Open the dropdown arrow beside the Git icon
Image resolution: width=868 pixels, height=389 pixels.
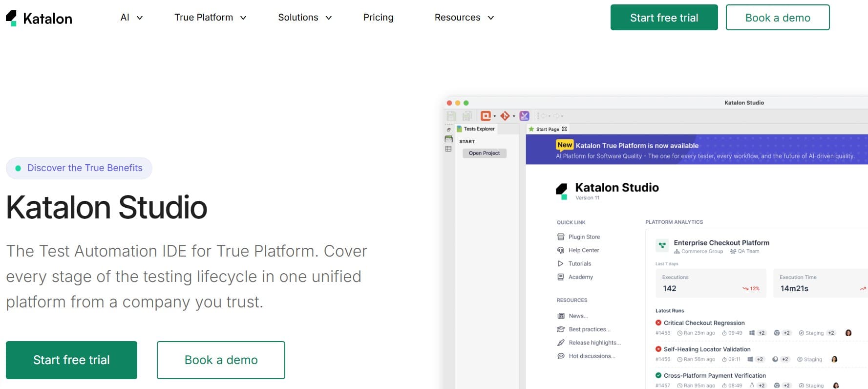tap(514, 116)
